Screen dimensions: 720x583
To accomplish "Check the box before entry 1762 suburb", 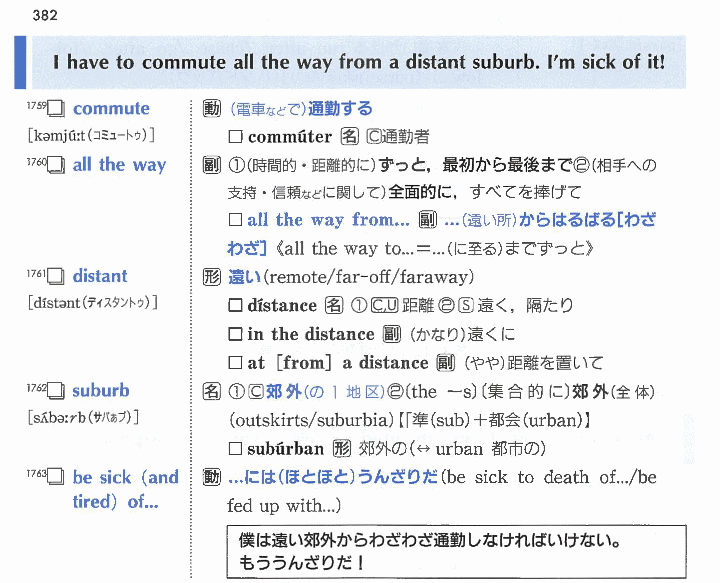I will [56, 391].
